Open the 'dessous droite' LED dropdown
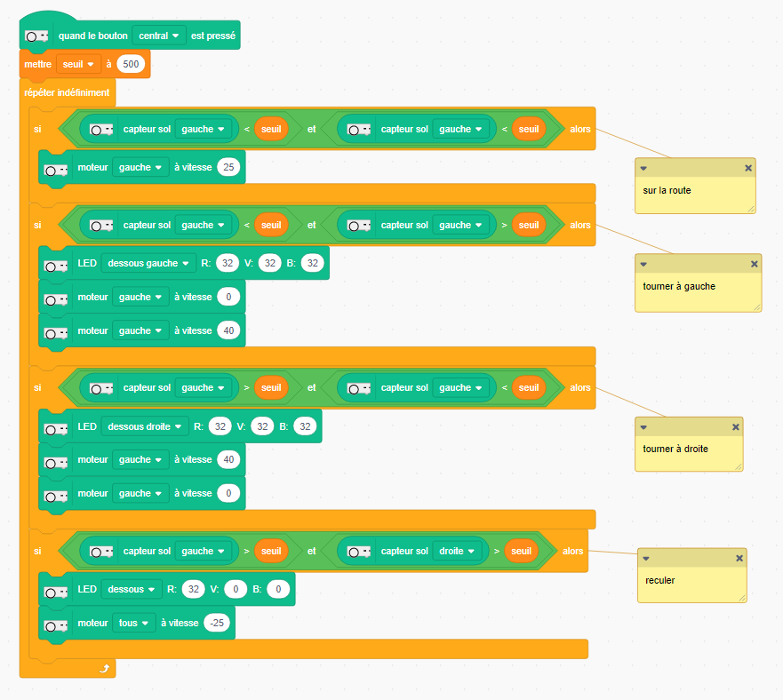 (x=145, y=426)
